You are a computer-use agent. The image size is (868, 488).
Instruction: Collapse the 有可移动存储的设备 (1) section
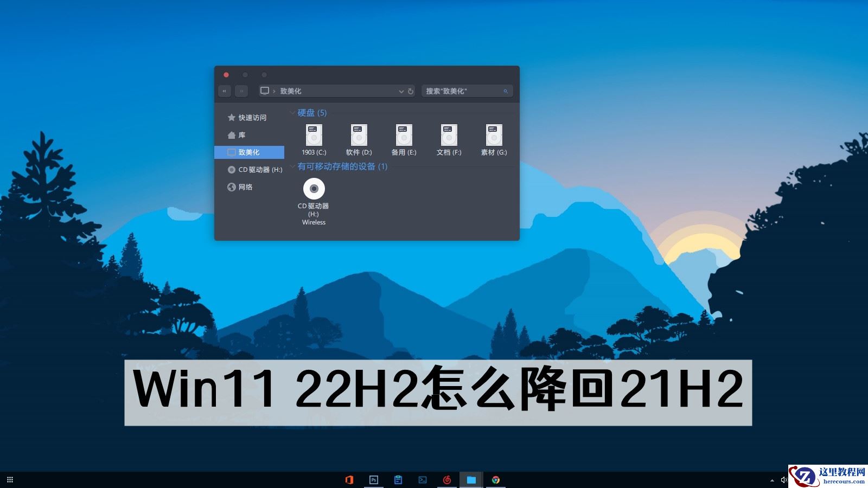292,167
